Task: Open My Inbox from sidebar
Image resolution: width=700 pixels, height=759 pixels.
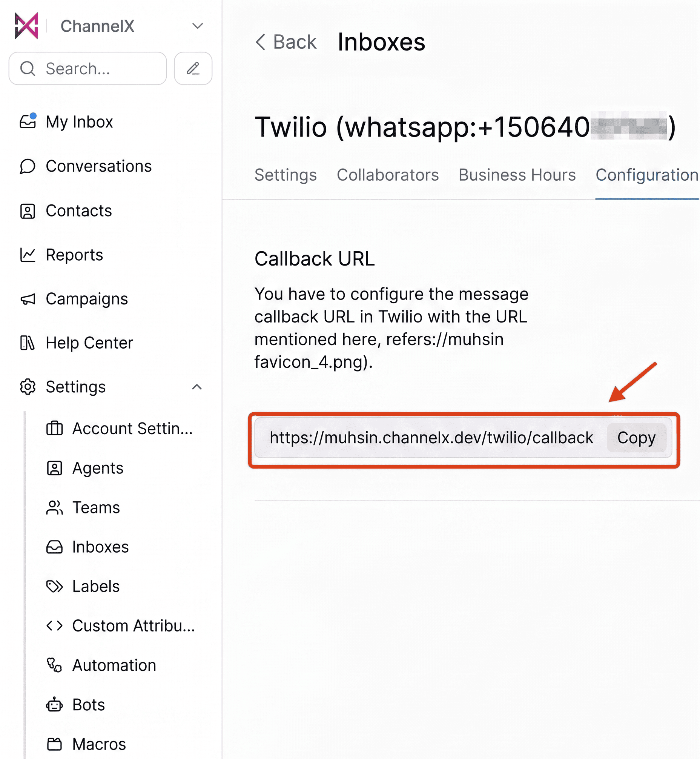Action: click(80, 121)
